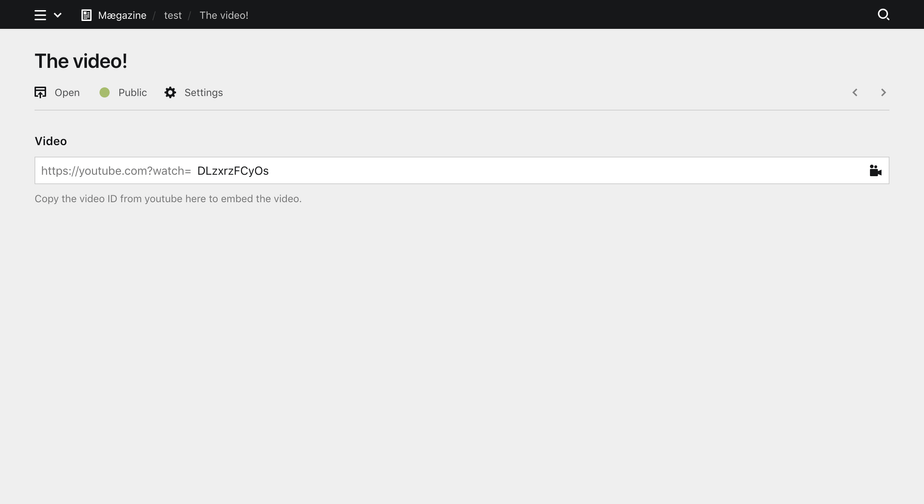Focus the YouTube video ID input
The width and height of the screenshot is (924, 504).
pos(520,170)
